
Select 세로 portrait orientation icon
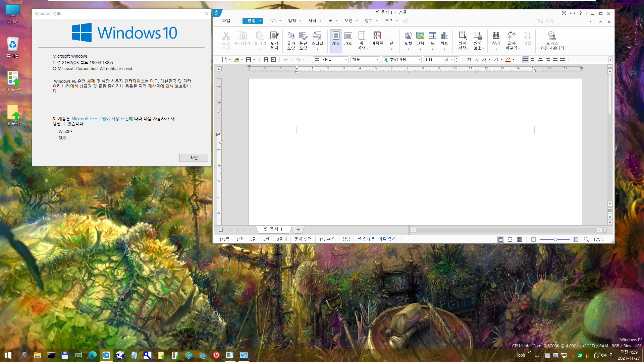coord(336,41)
